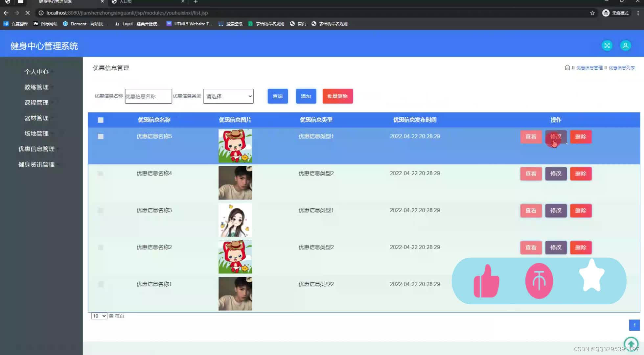Expand 优惠信息类型 dropdown selector
The image size is (644, 355).
(x=228, y=96)
